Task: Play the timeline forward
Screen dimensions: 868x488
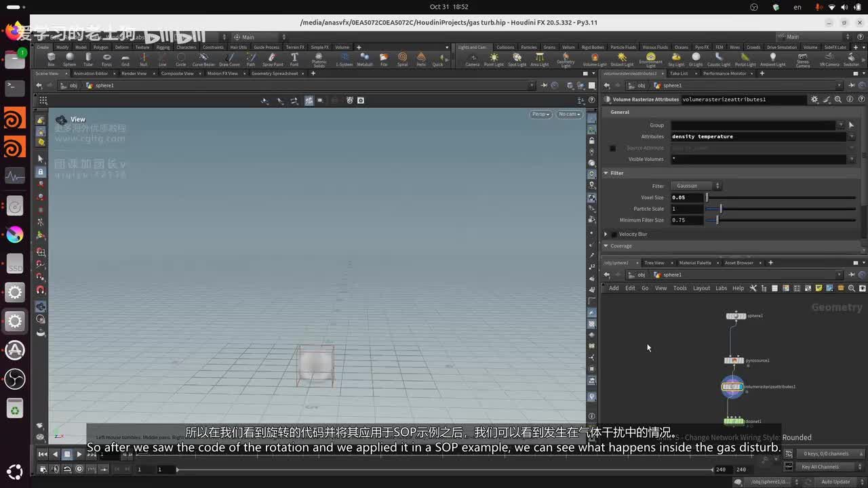Action: 79,454
